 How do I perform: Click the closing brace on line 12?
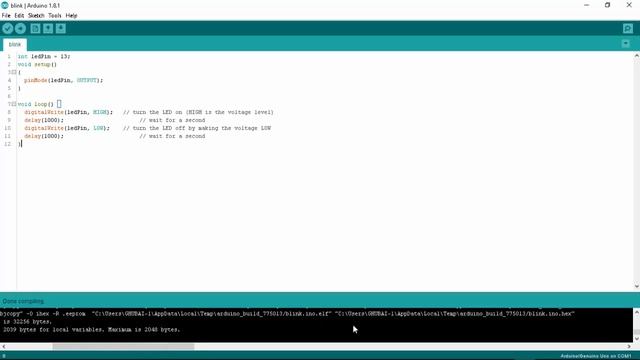[19, 144]
